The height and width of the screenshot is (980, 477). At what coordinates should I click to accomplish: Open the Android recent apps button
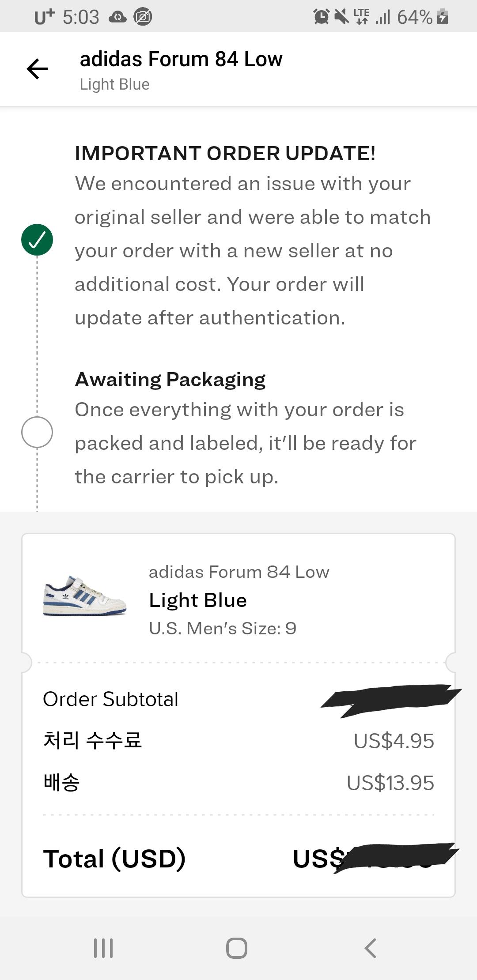tap(103, 948)
